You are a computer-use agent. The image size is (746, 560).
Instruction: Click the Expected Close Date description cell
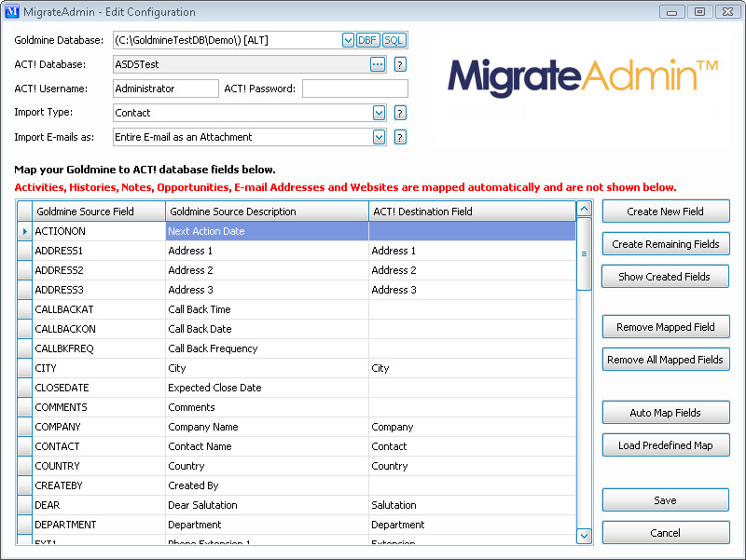267,388
